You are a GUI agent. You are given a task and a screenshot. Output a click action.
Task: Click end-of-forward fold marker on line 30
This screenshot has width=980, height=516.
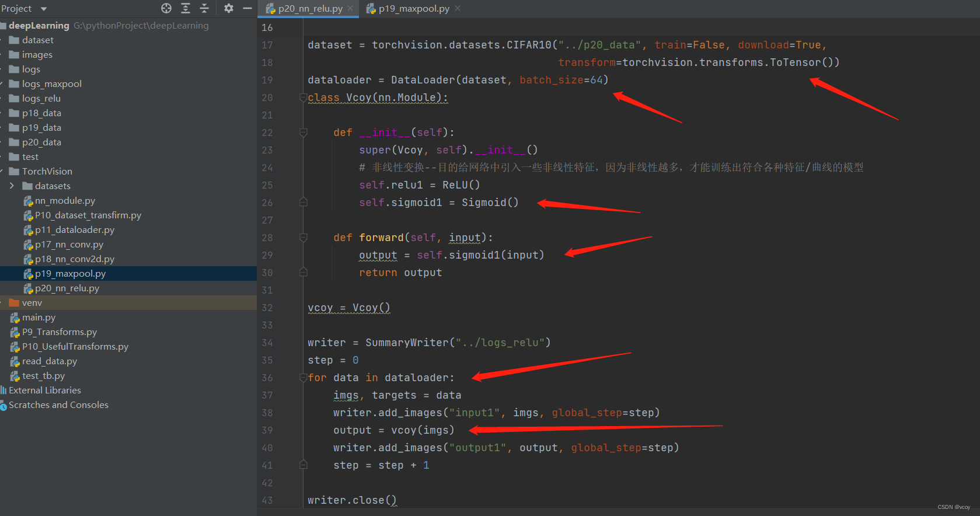(304, 272)
